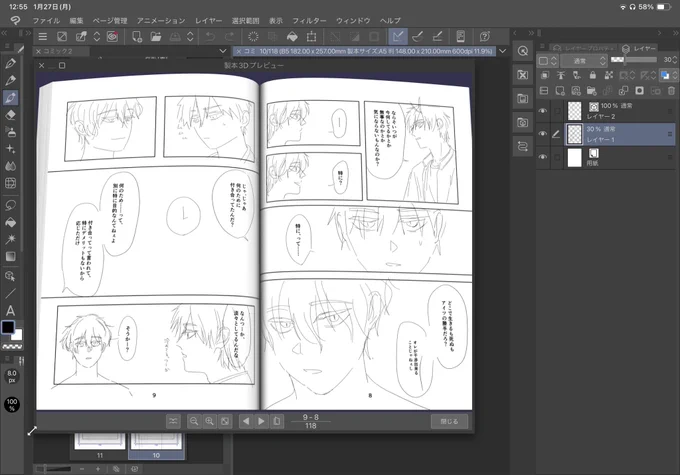Select the Fill bucket tool
The image size is (680, 475).
(10, 222)
